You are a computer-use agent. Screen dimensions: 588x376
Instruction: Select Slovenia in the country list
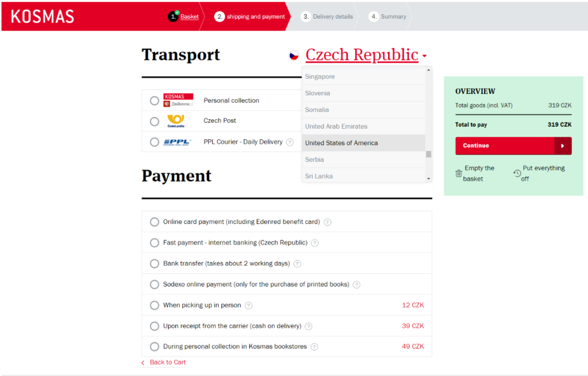pyautogui.click(x=318, y=93)
